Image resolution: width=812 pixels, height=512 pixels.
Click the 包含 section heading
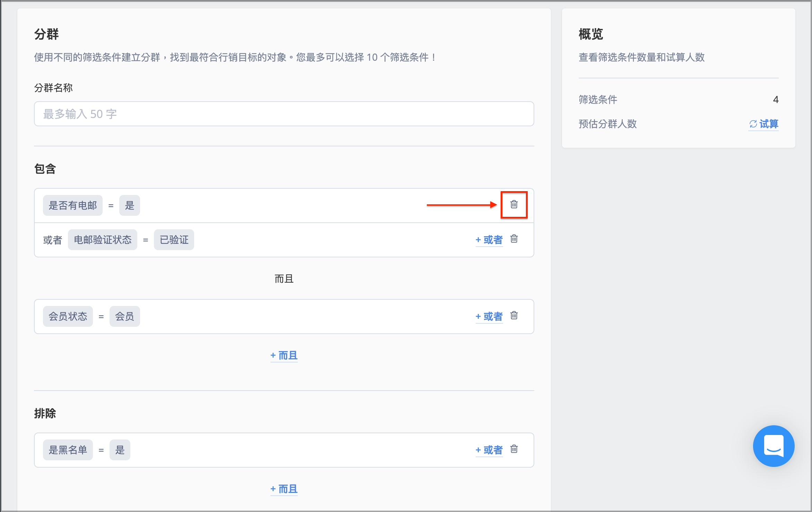click(45, 169)
